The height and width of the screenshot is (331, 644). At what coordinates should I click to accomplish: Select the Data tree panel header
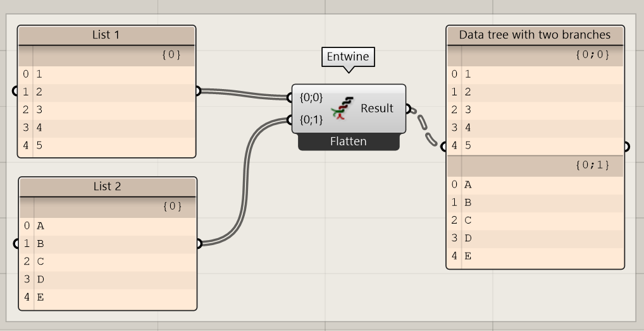[x=535, y=35]
